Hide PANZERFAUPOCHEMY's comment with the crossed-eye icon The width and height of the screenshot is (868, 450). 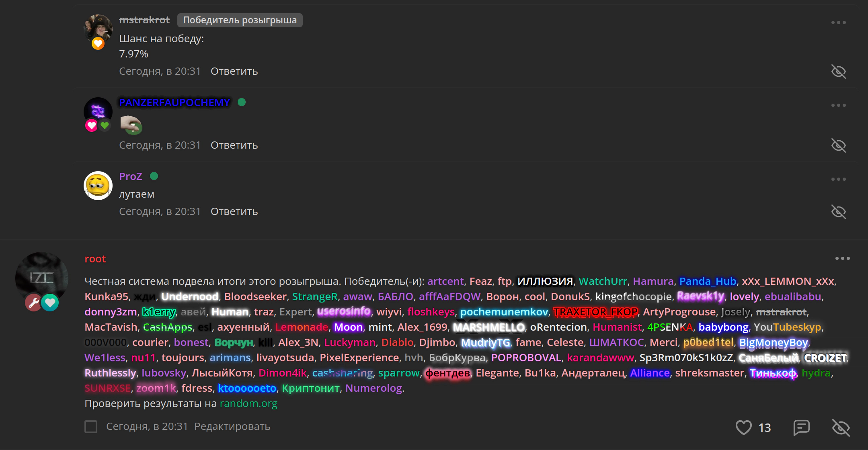(x=838, y=145)
